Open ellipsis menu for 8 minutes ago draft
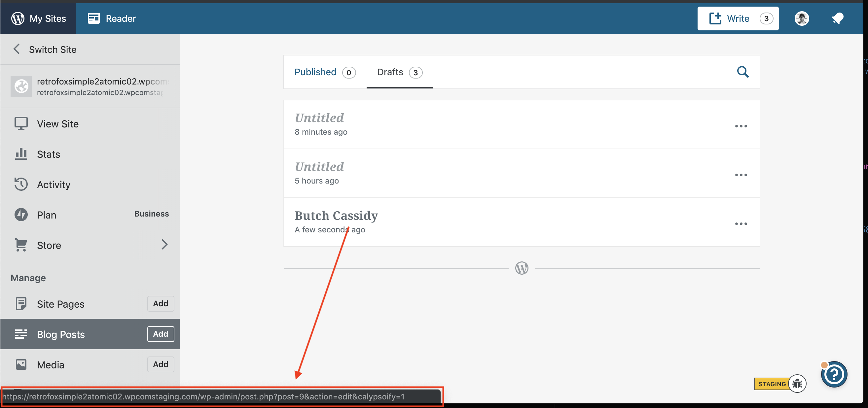Viewport: 868px width, 408px height. tap(741, 126)
